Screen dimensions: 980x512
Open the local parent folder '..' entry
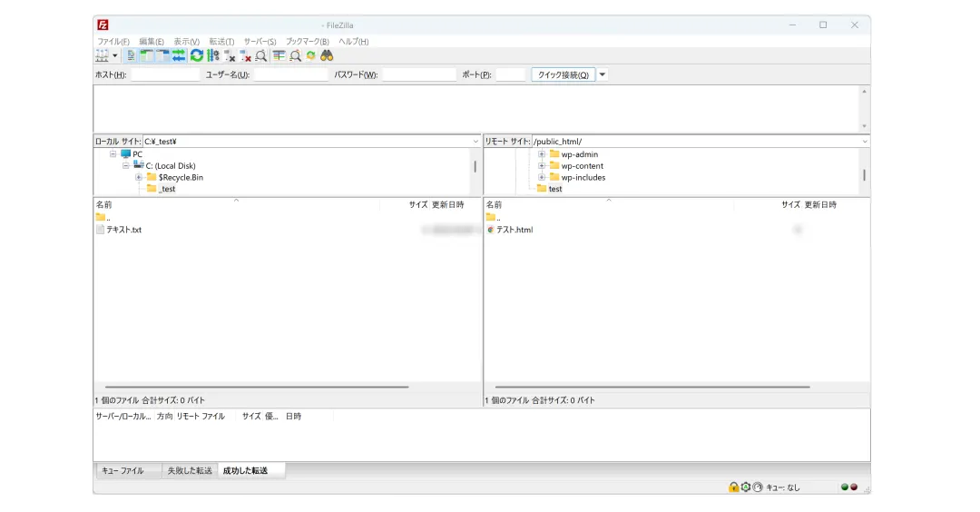point(103,217)
